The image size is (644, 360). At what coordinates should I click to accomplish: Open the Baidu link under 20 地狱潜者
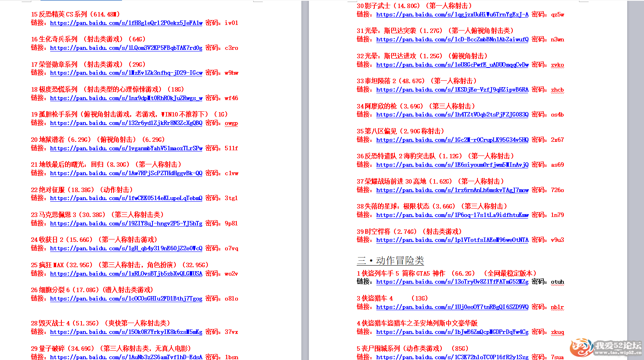click(x=126, y=148)
